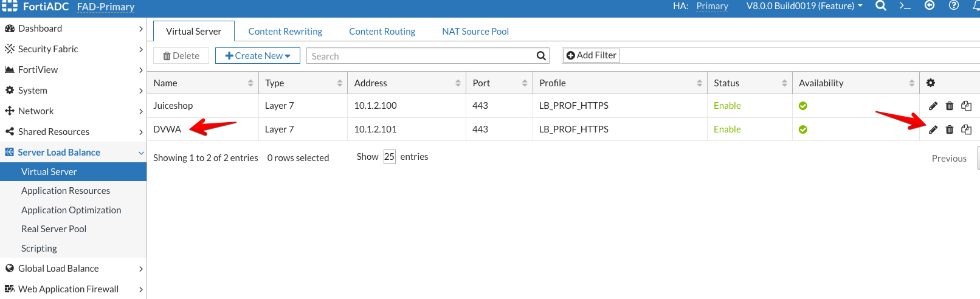Viewport: 980px width, 299px height.
Task: Click the clone icon for DVWA row
Action: pos(966,129)
